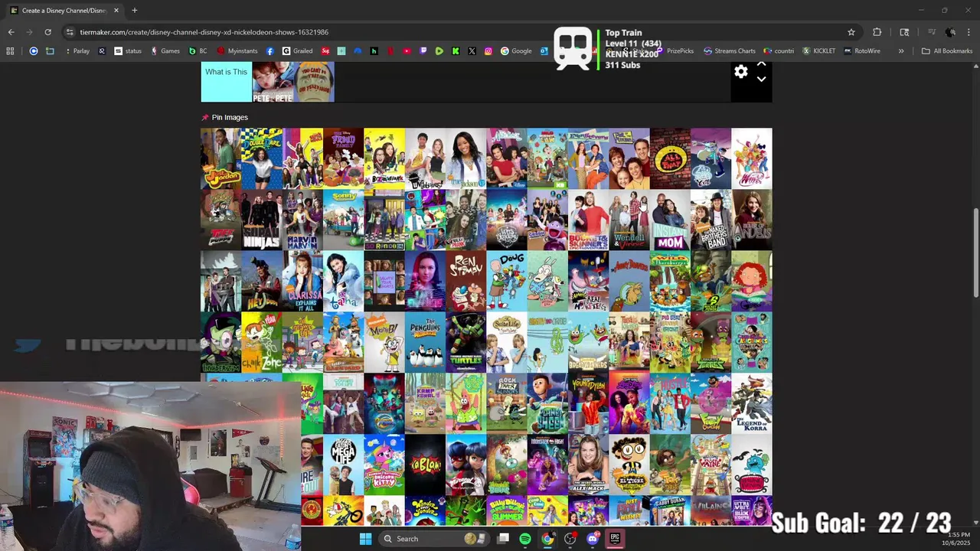Open the All Bookmarks folder
This screenshot has width=980, height=551.
click(947, 51)
